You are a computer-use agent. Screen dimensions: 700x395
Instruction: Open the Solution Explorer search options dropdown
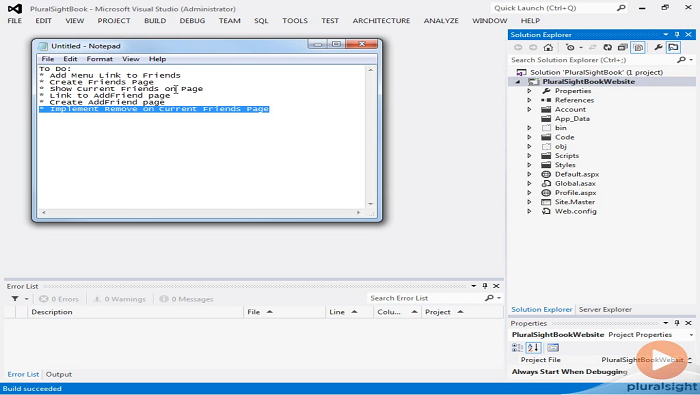pyautogui.click(x=691, y=60)
